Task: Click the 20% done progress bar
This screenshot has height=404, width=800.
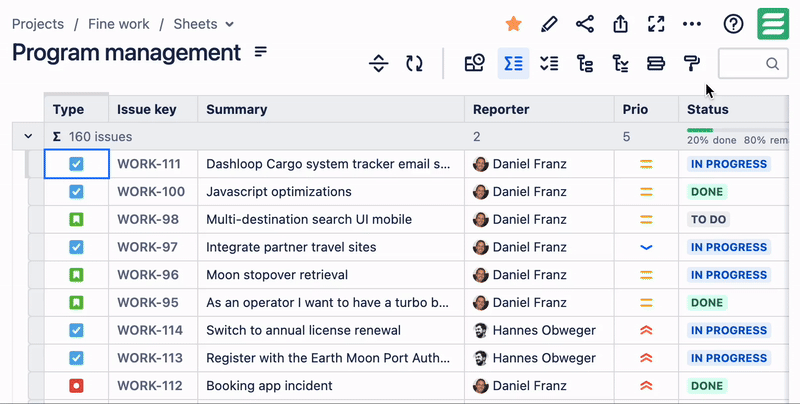Action: coord(700,130)
